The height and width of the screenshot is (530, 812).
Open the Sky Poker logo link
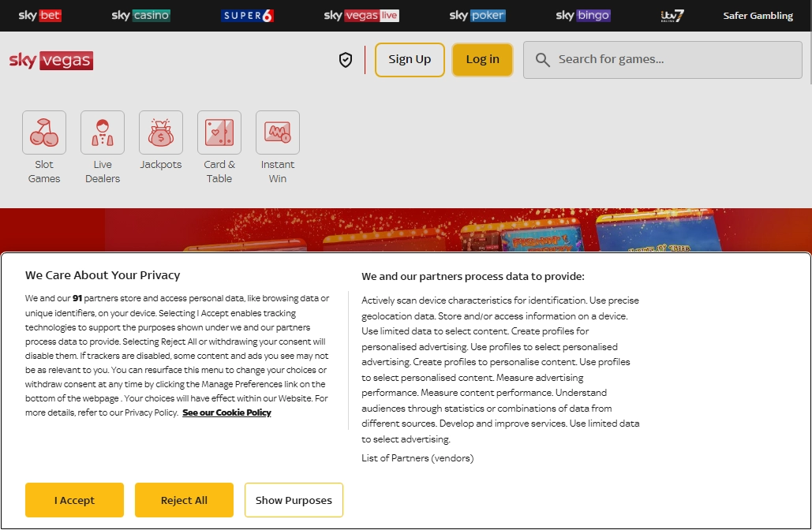(x=477, y=16)
